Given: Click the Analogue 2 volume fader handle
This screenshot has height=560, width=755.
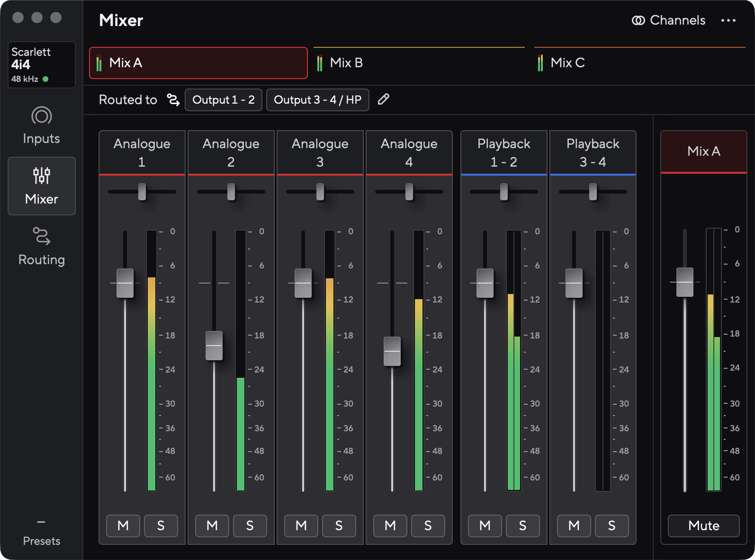Looking at the screenshot, I should tap(214, 346).
